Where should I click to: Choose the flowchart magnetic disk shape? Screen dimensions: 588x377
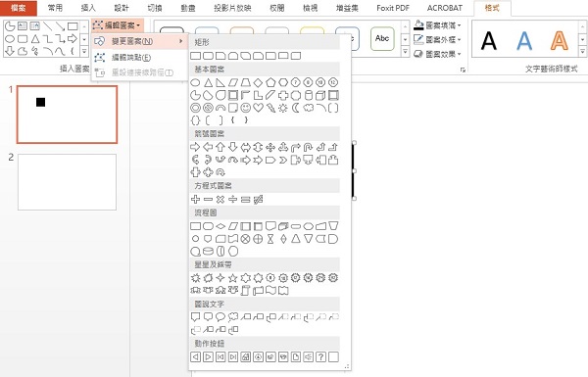coord(208,251)
